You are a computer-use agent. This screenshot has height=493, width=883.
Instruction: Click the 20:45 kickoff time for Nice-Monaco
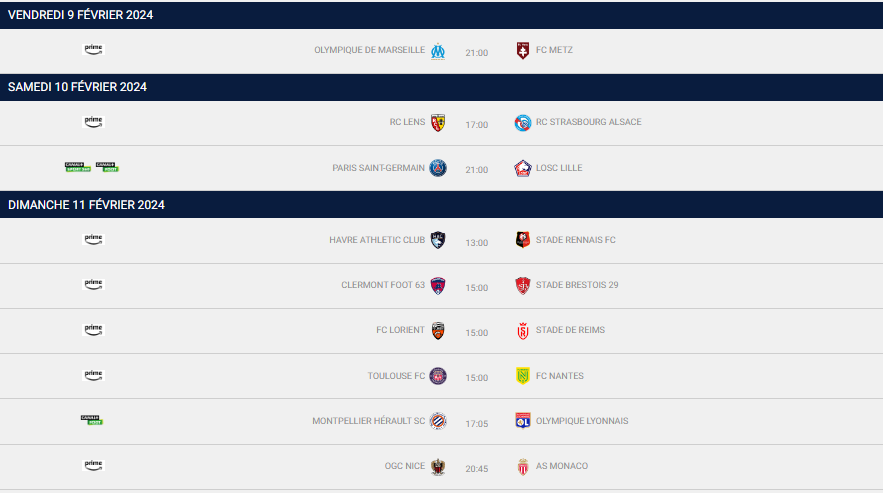click(477, 468)
